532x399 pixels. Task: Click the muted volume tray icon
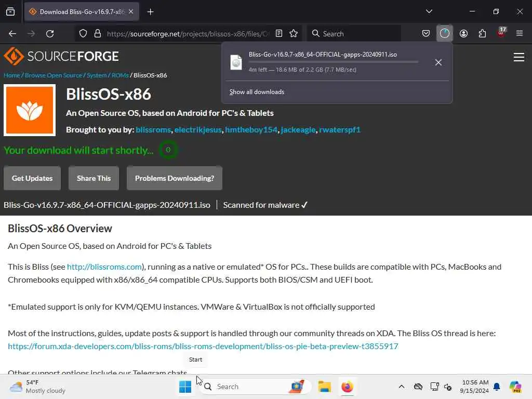448,387
